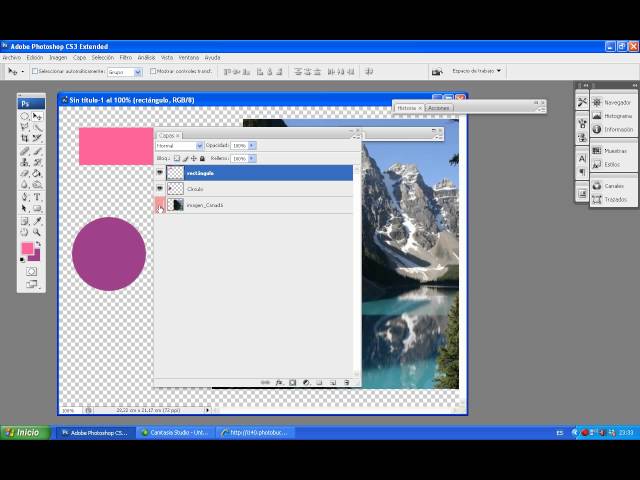Add layer style fx button
The image size is (640, 480).
(279, 382)
